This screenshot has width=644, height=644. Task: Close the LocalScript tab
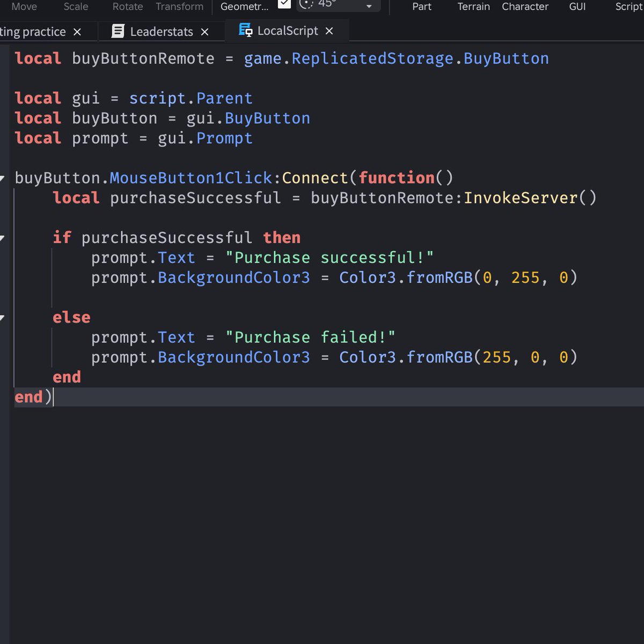pyautogui.click(x=330, y=31)
